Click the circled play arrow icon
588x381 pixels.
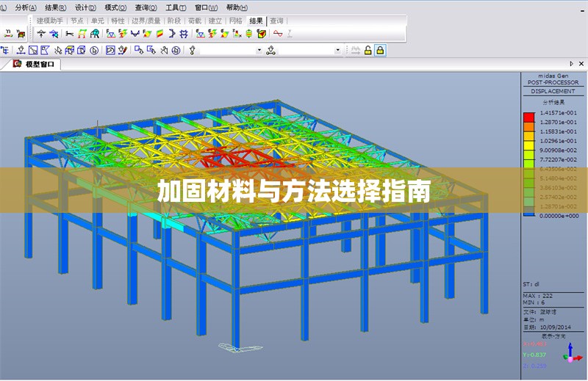(x=94, y=50)
